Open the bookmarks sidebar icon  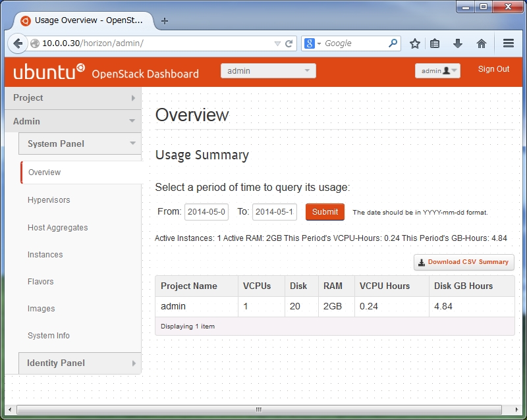click(x=435, y=43)
